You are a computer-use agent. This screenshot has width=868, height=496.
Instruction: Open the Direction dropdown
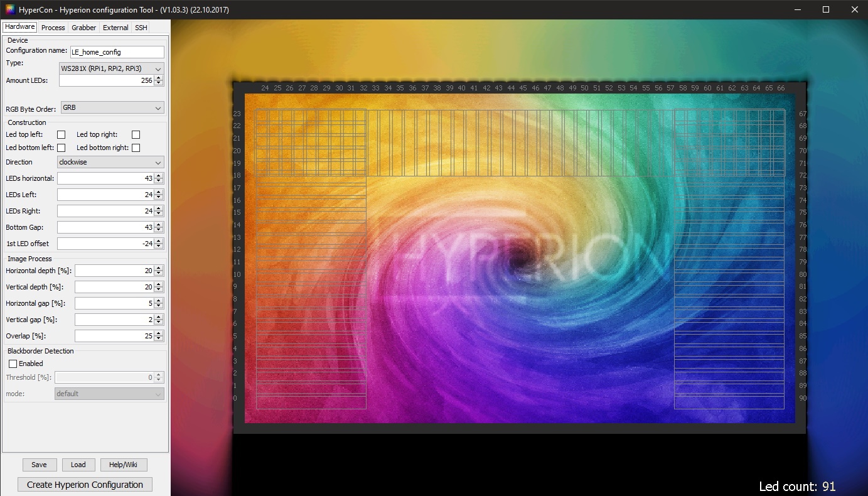click(110, 162)
